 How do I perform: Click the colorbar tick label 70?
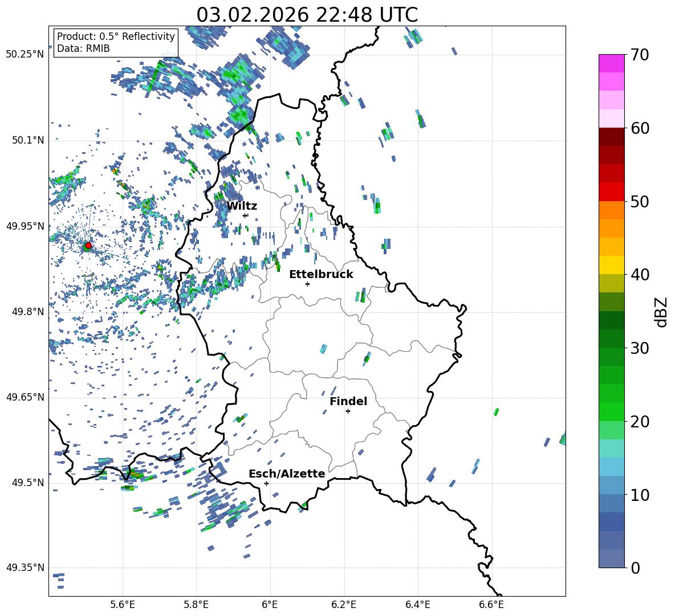point(640,55)
